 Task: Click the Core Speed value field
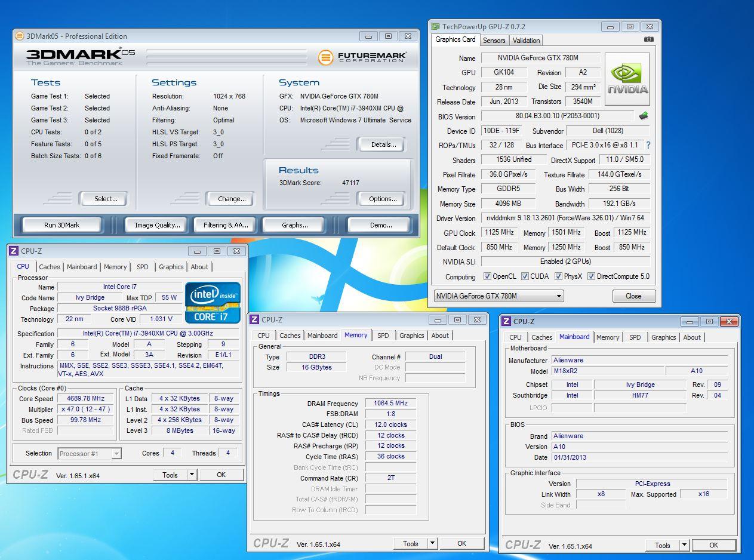click(x=85, y=398)
